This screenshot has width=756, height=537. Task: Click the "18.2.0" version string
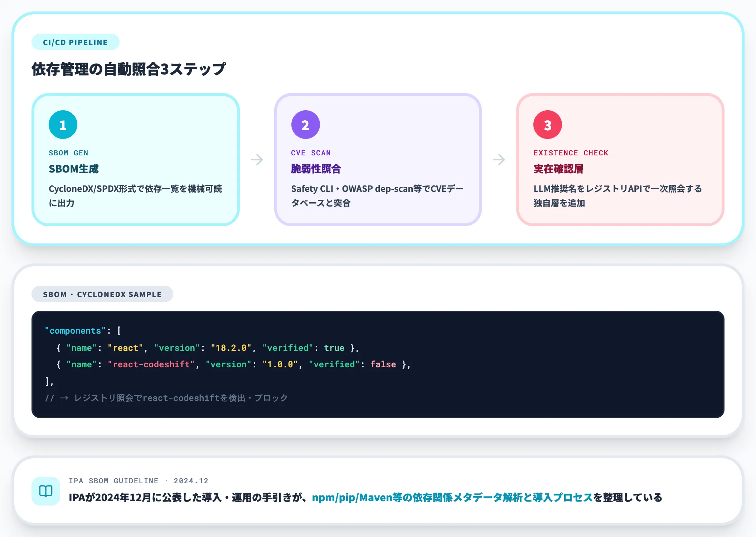(231, 348)
